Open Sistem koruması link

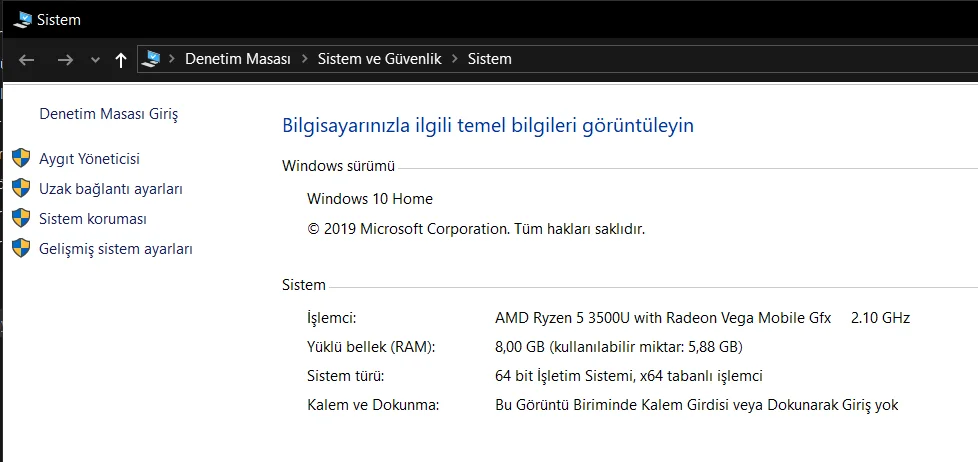(93, 219)
